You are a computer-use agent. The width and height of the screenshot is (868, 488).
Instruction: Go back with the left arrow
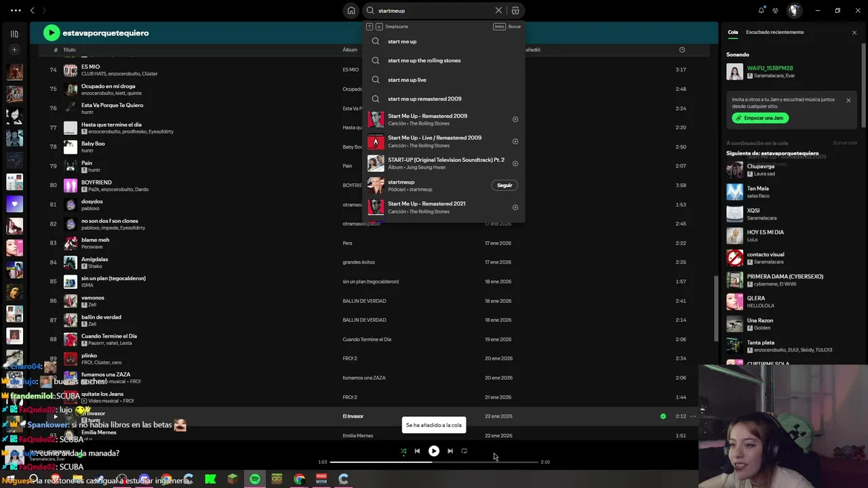32,10
